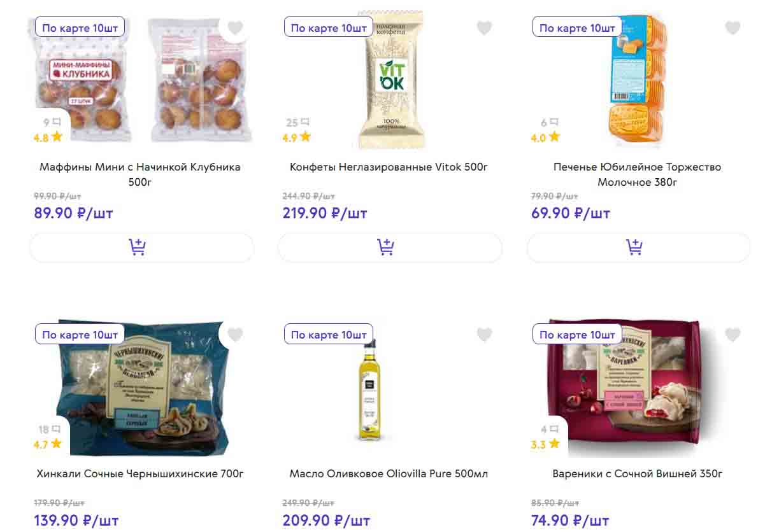Screen dimensions: 779x532
Task: Favorite the Yubileynoe milk cookies
Action: 733,28
